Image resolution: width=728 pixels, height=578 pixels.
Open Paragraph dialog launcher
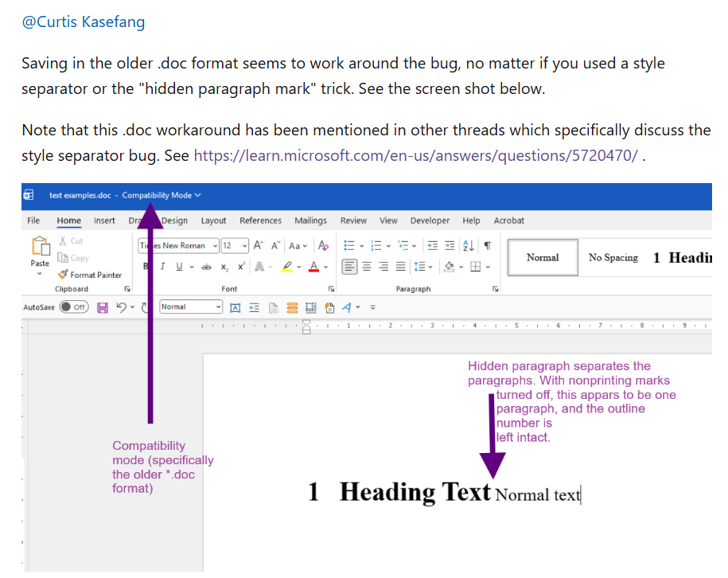coord(496,289)
